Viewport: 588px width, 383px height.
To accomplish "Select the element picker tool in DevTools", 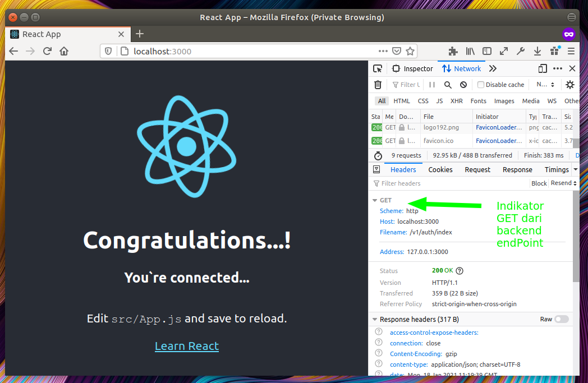I will 378,68.
